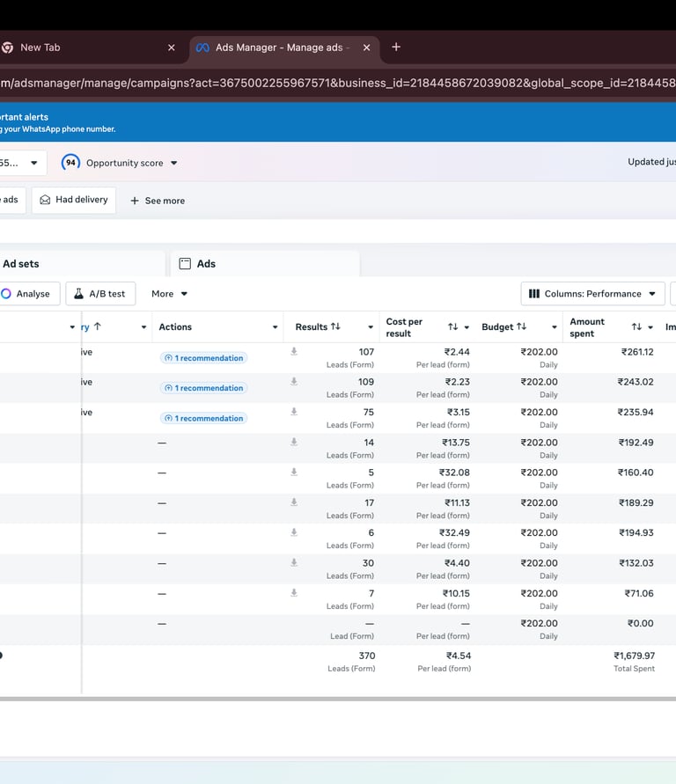Sort by Amount spent column arrows
The height and width of the screenshot is (784, 676).
coord(636,327)
